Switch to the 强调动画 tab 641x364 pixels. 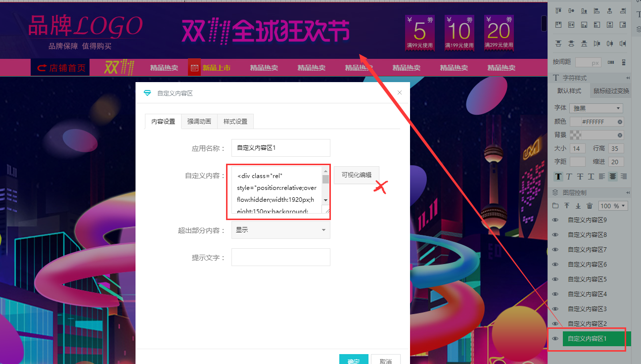click(199, 122)
